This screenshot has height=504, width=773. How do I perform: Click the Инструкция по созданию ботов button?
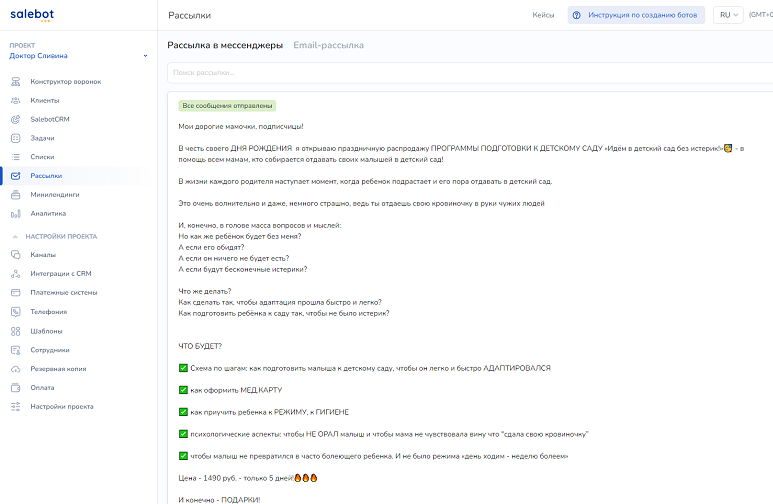[634, 15]
